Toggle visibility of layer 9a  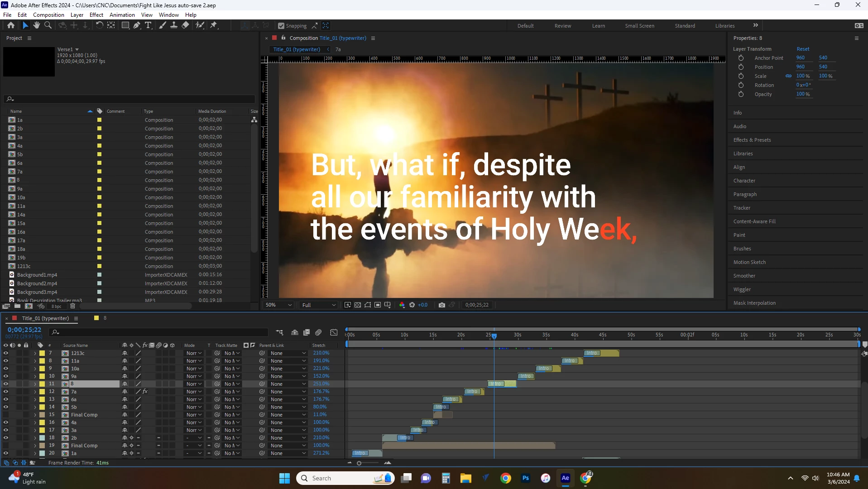[5, 376]
